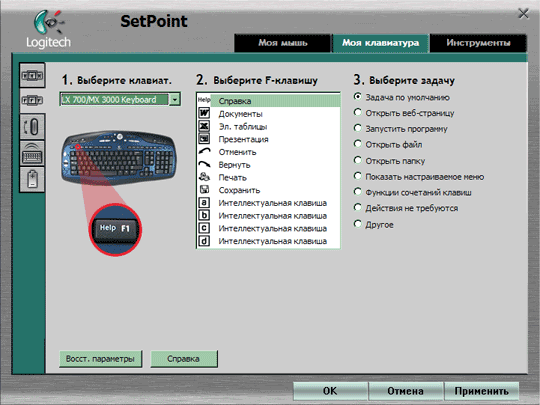This screenshot has height=405, width=540.
Task: Click the undo arrow icon beside Отменить
Action: click(x=204, y=151)
